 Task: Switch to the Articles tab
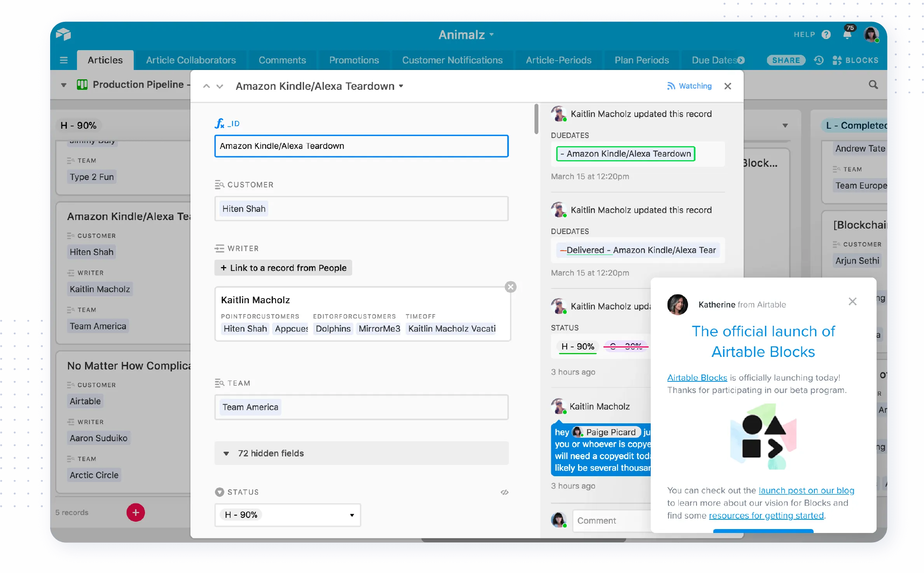(105, 60)
